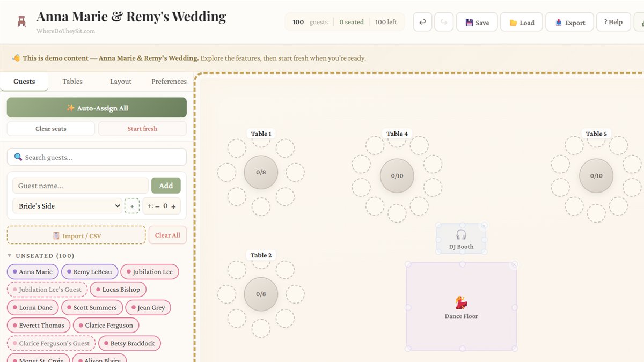The height and width of the screenshot is (362, 644).
Task: Select guest chip Lucas Bishop
Action: tap(118, 290)
